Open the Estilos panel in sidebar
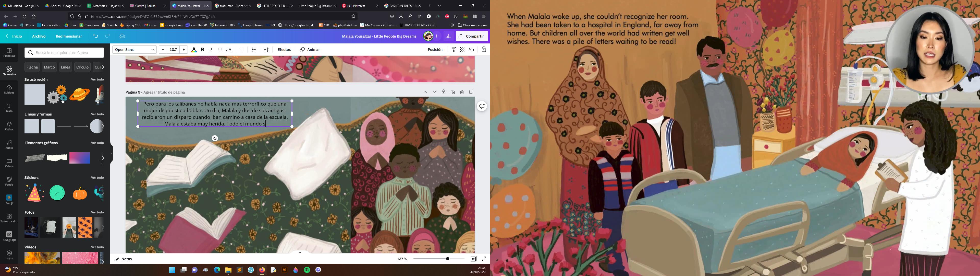This screenshot has height=276, width=980. tap(9, 126)
